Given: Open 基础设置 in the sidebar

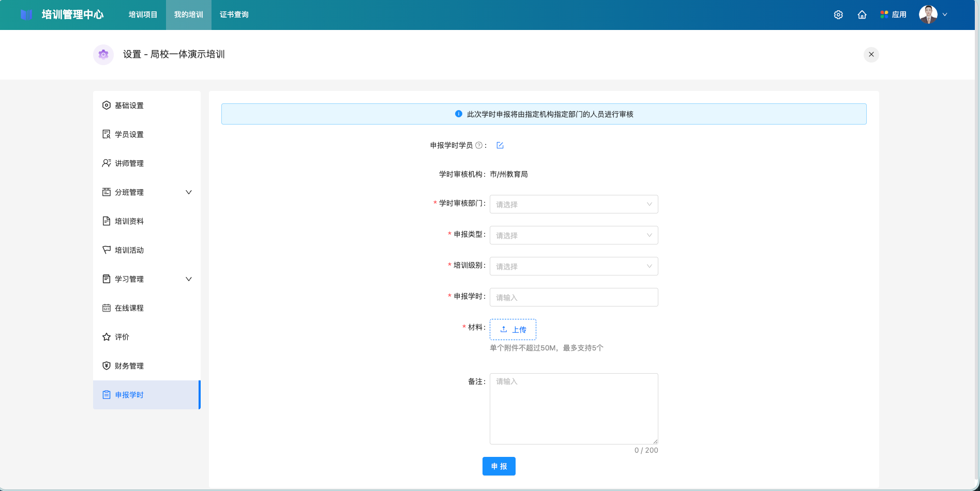Looking at the screenshot, I should point(129,105).
